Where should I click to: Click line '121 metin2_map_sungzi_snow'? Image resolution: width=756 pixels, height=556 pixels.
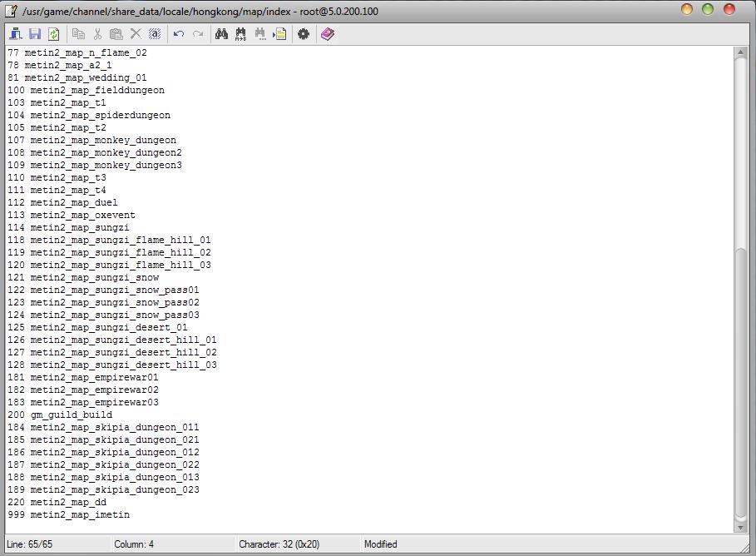pyautogui.click(x=83, y=278)
